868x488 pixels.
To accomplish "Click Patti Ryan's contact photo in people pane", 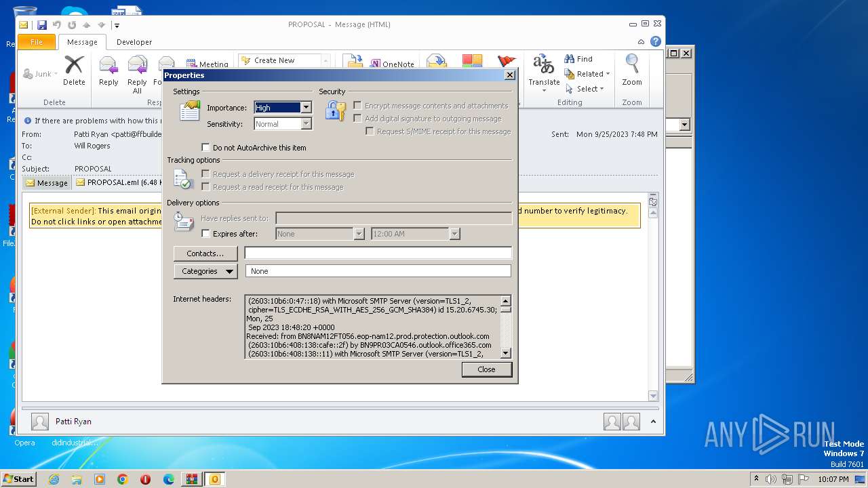I will click(40, 422).
